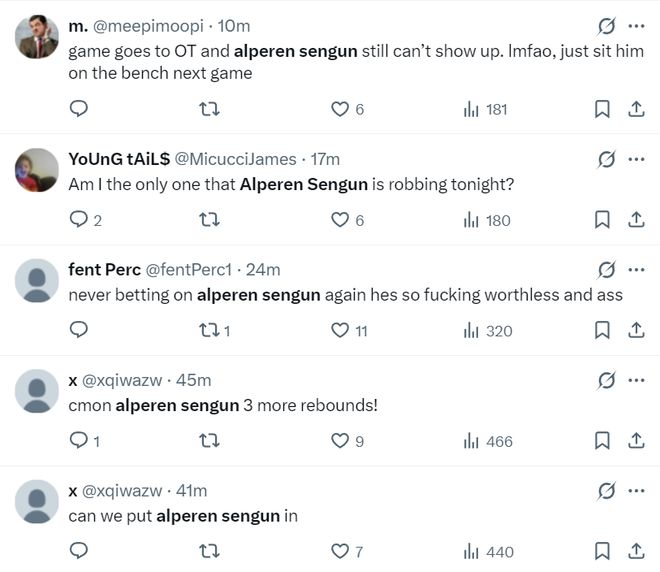Image resolution: width=660 pixels, height=572 pixels.
Task: Open fent Perc display name link
Action: 104,269
